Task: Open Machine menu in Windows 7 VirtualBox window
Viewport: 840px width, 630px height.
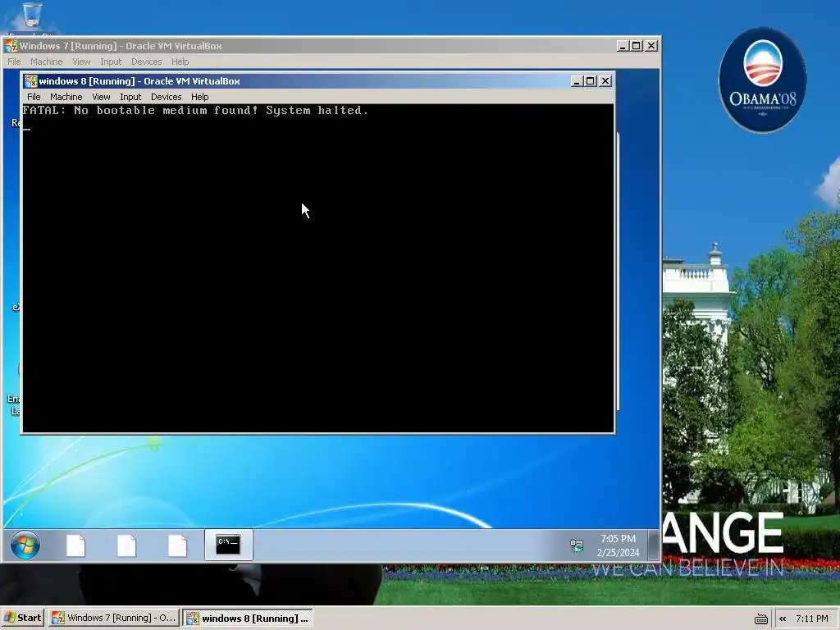Action: 46,62
